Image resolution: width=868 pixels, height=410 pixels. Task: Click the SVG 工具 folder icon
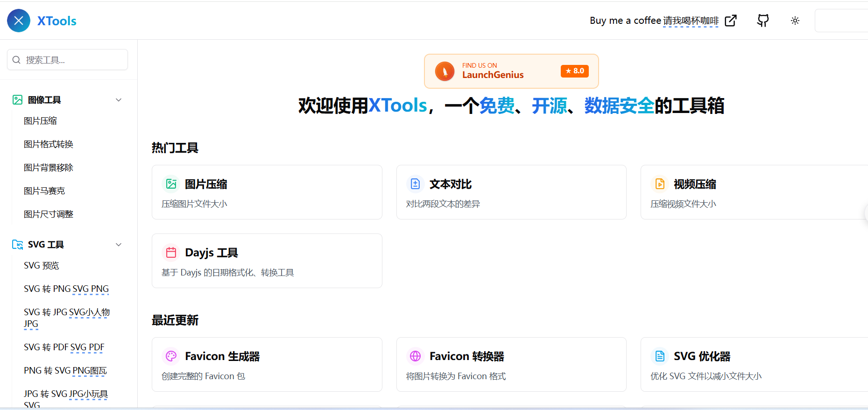coord(18,244)
